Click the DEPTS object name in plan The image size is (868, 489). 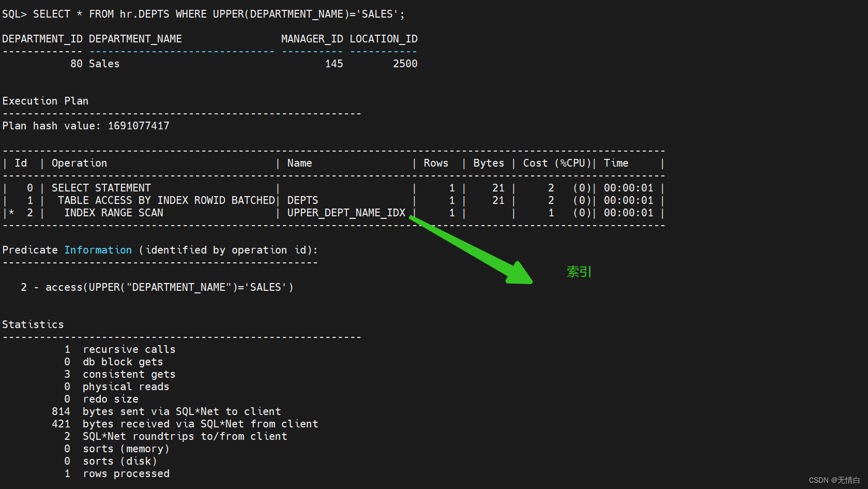(x=303, y=200)
